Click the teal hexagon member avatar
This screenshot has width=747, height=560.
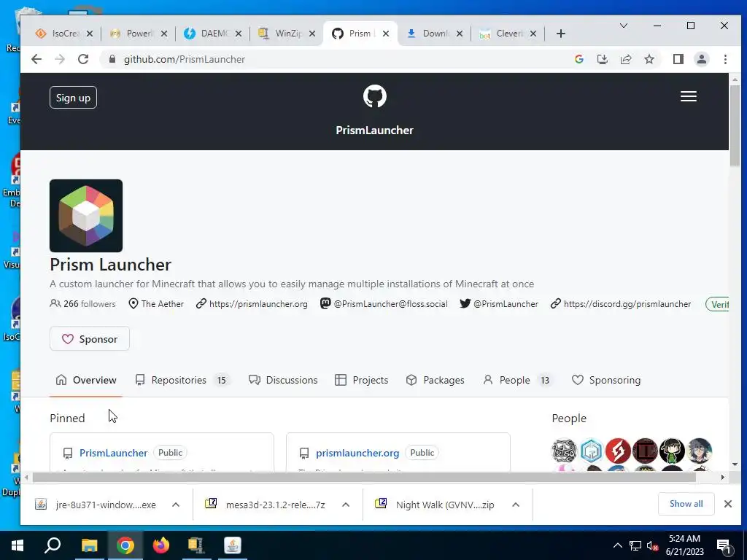pos(591,451)
